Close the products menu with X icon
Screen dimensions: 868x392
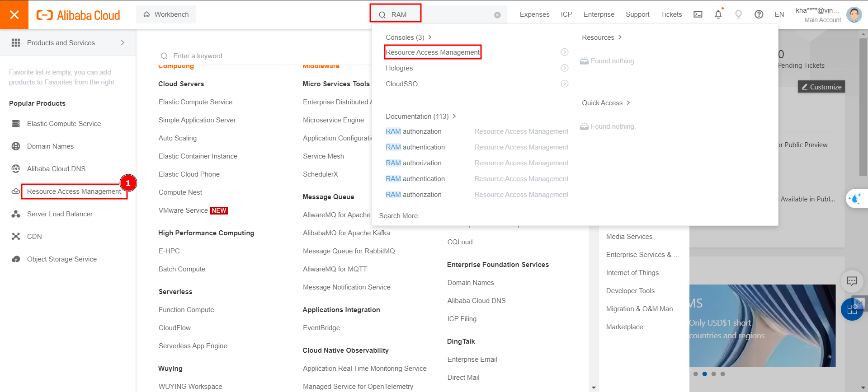14,15
